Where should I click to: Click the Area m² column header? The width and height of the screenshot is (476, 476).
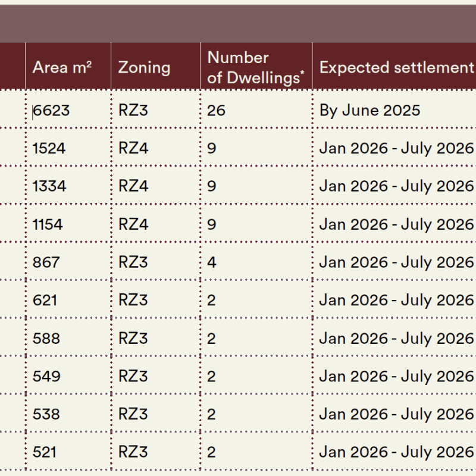(x=62, y=67)
